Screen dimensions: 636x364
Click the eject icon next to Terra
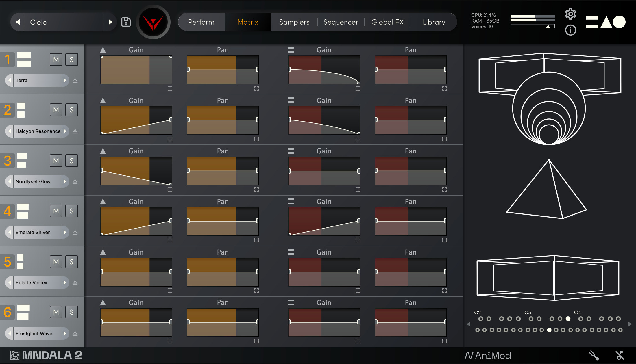(75, 81)
